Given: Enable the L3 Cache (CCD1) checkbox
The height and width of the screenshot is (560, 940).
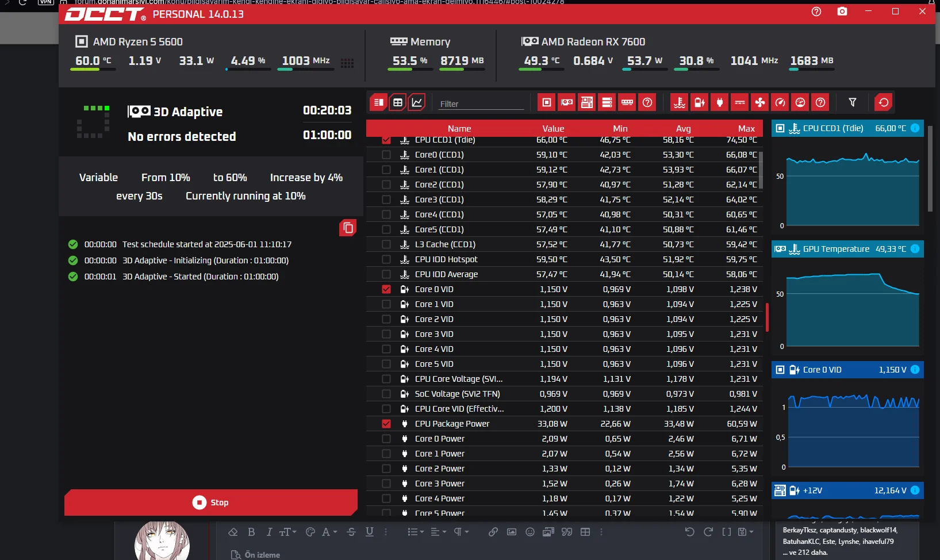Looking at the screenshot, I should [x=386, y=244].
